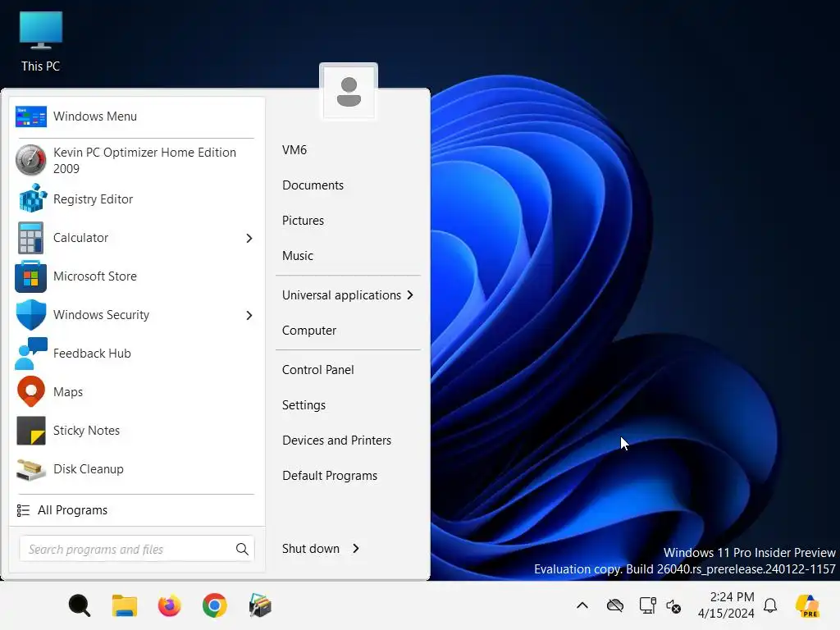Expand Windows Security submenu arrow
The image size is (840, 630).
(249, 316)
